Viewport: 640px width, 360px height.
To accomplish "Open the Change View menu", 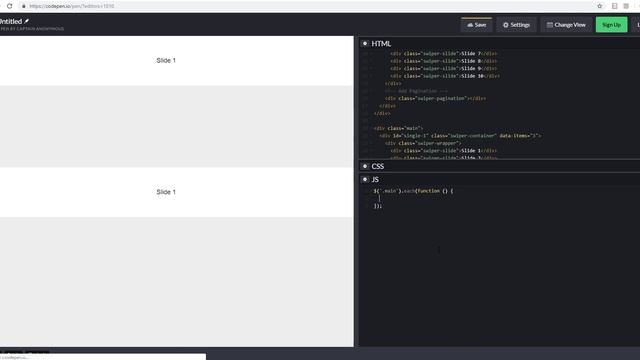I will point(566,25).
